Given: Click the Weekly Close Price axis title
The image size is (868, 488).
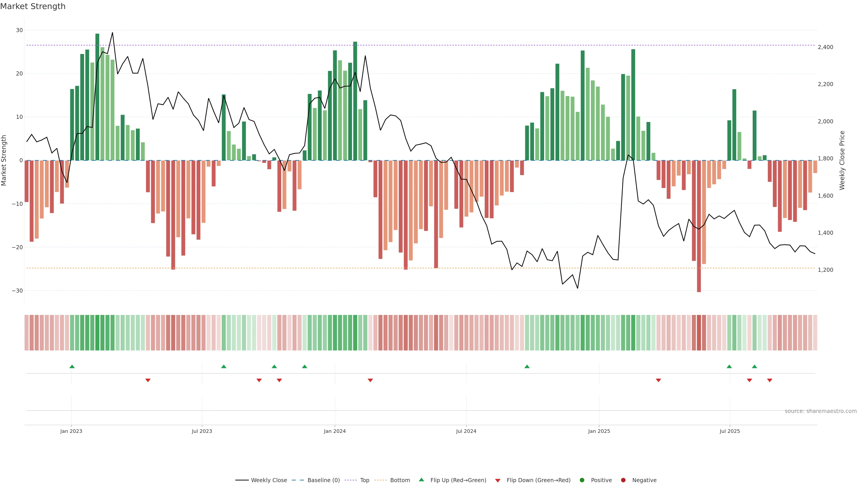Looking at the screenshot, I should (x=842, y=160).
